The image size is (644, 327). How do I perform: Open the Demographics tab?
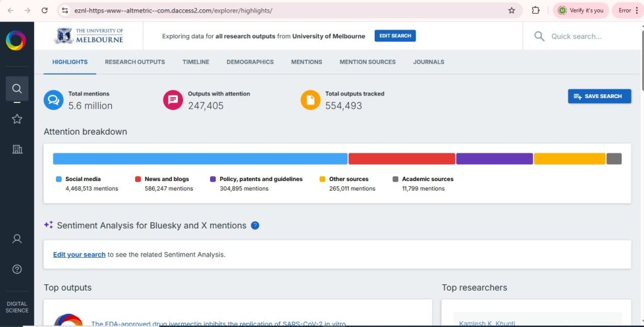point(250,62)
